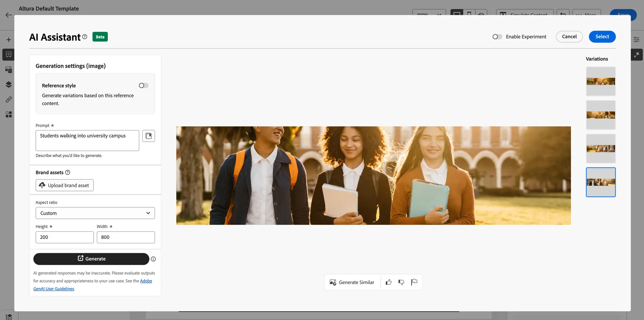Click the settings sliders icon on right rail
The image size is (644, 320).
(x=636, y=39)
